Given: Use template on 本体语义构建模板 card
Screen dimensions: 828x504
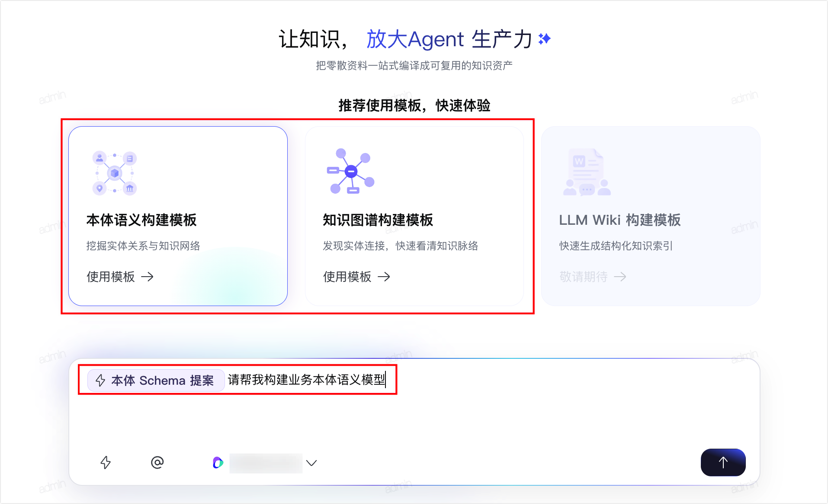Looking at the screenshot, I should click(x=120, y=277).
